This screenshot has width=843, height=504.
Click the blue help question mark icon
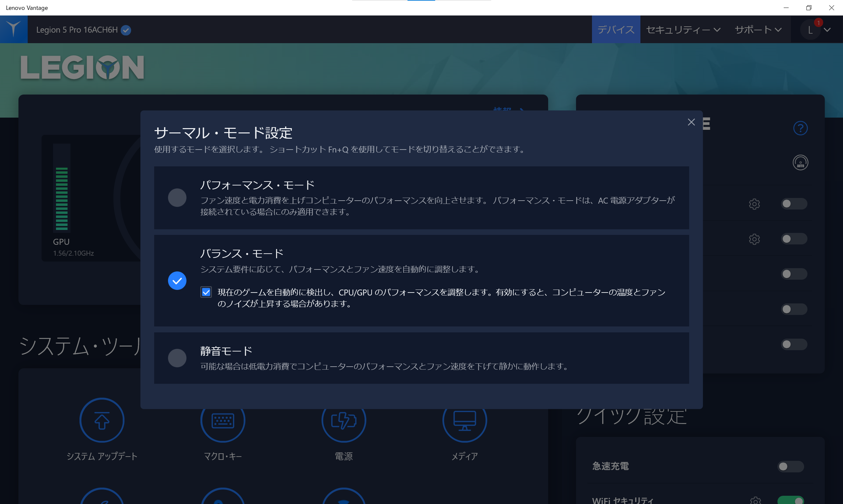(x=800, y=128)
